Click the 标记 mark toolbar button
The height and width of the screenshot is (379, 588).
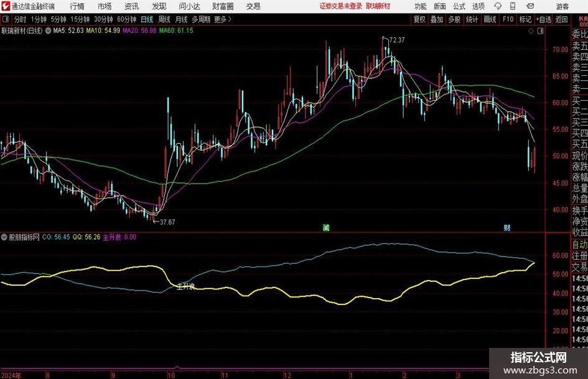[525, 19]
